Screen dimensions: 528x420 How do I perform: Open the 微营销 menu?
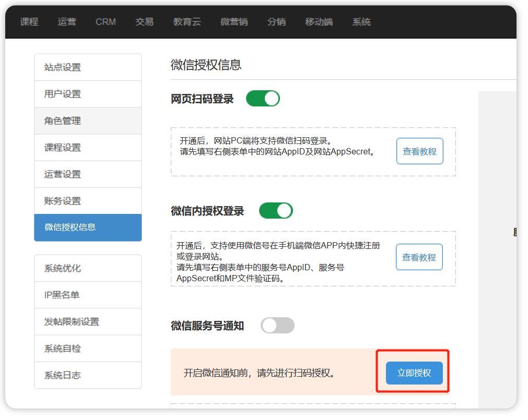(234, 22)
